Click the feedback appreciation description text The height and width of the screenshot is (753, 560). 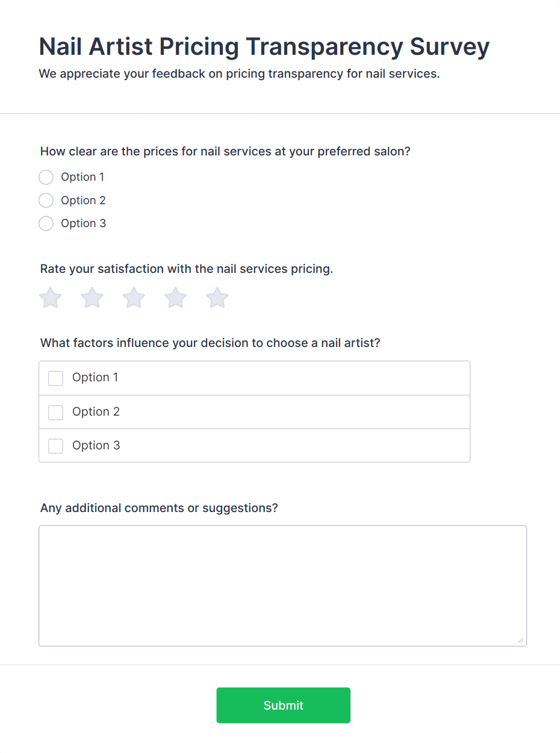[240, 73]
